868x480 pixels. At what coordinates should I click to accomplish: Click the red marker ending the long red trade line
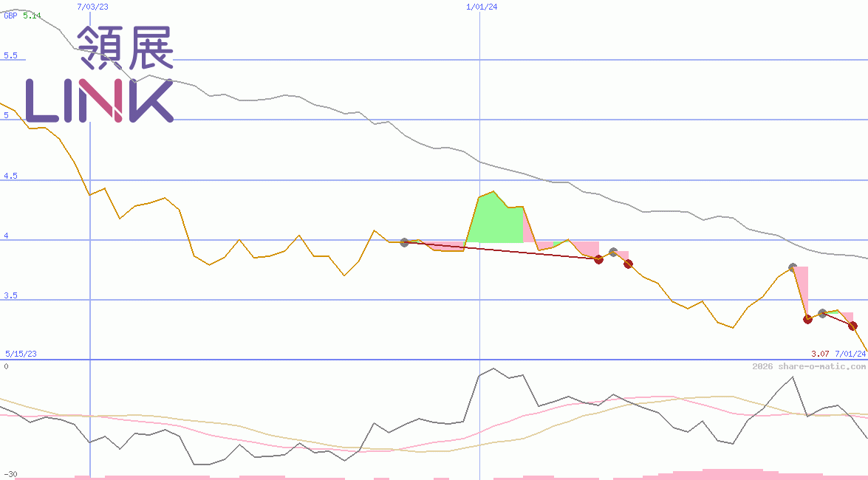[598, 259]
